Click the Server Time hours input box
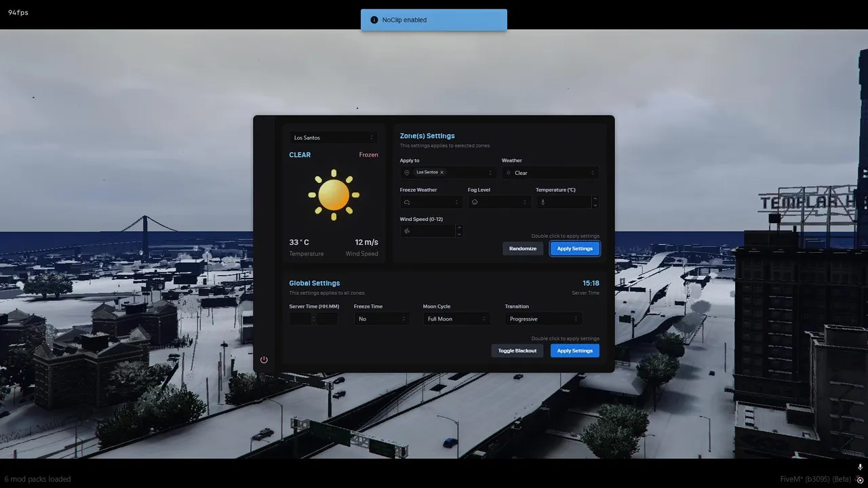The image size is (868, 488). coord(300,319)
